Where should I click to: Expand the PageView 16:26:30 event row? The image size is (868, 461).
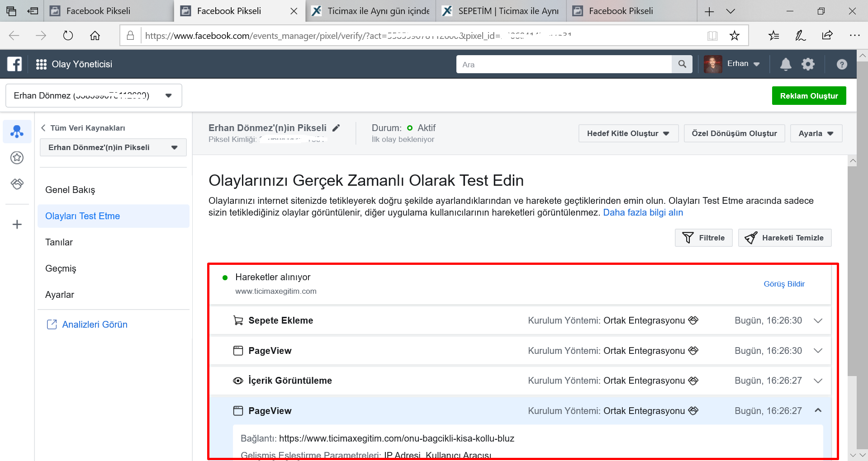818,351
